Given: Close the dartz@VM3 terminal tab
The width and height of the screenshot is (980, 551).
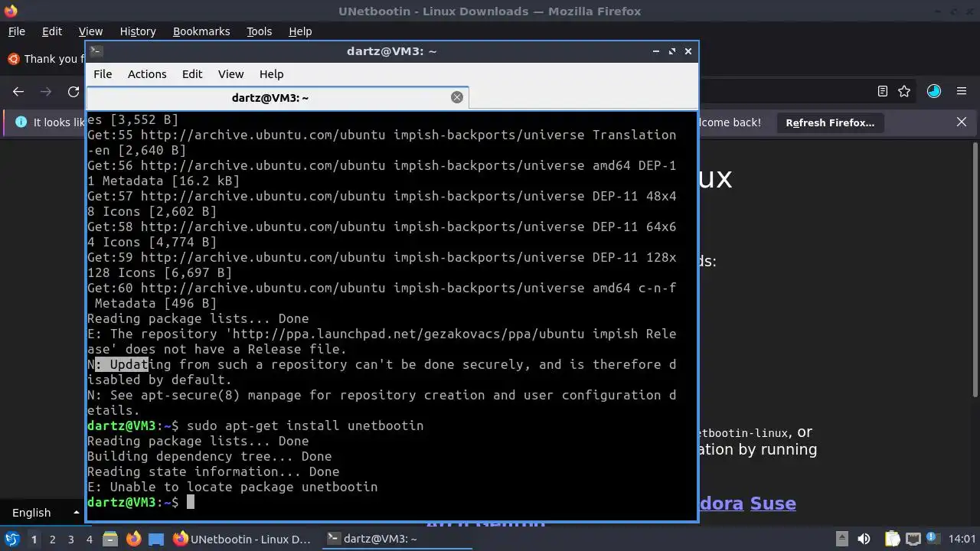Looking at the screenshot, I should pyautogui.click(x=457, y=97).
